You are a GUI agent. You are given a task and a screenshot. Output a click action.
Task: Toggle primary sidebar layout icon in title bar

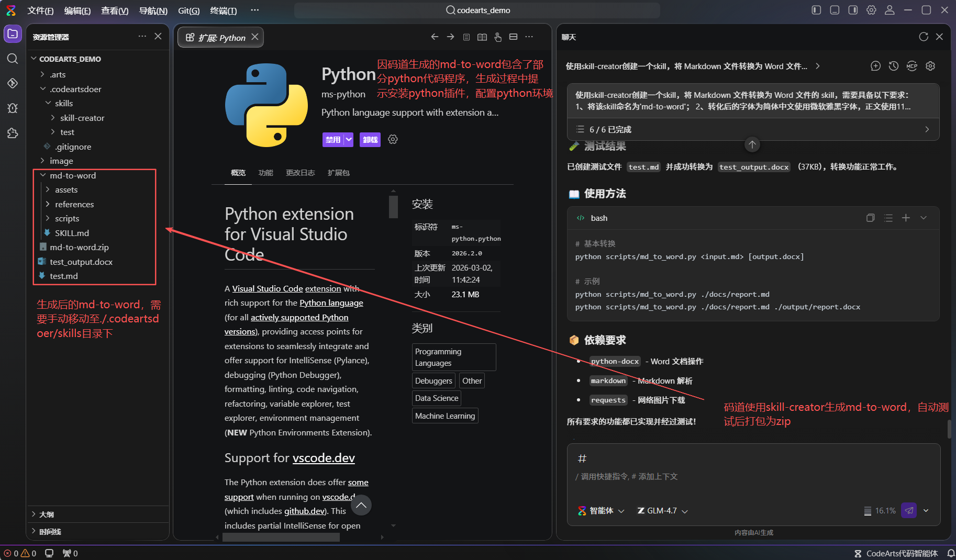816,10
